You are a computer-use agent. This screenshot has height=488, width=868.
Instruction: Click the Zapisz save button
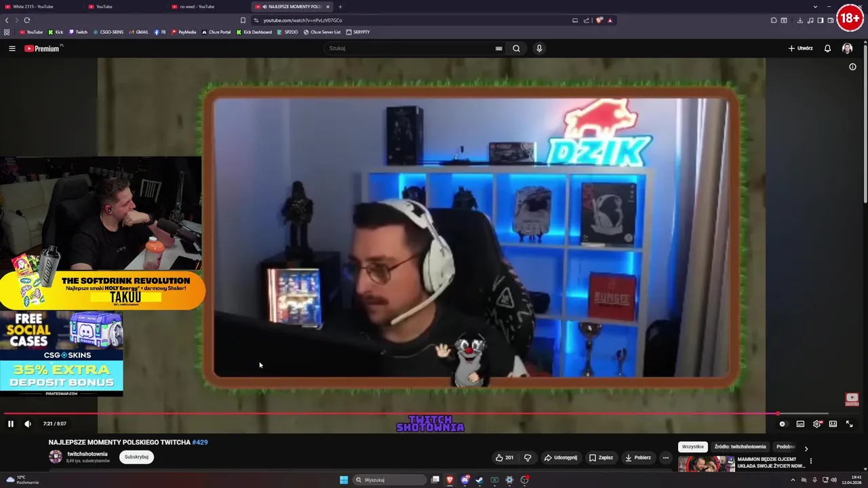point(601,457)
